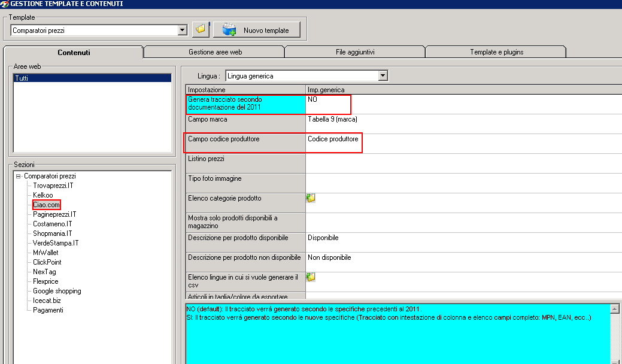
Task: Open the Lingua dropdown arrow
Action: [383, 76]
